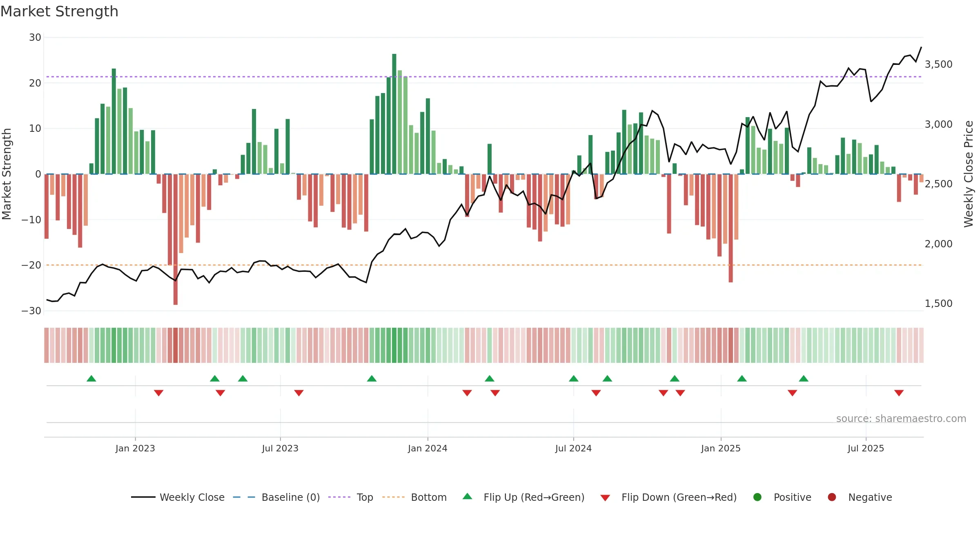
Task: Toggle the Weekly Close legend label
Action: coord(192,498)
